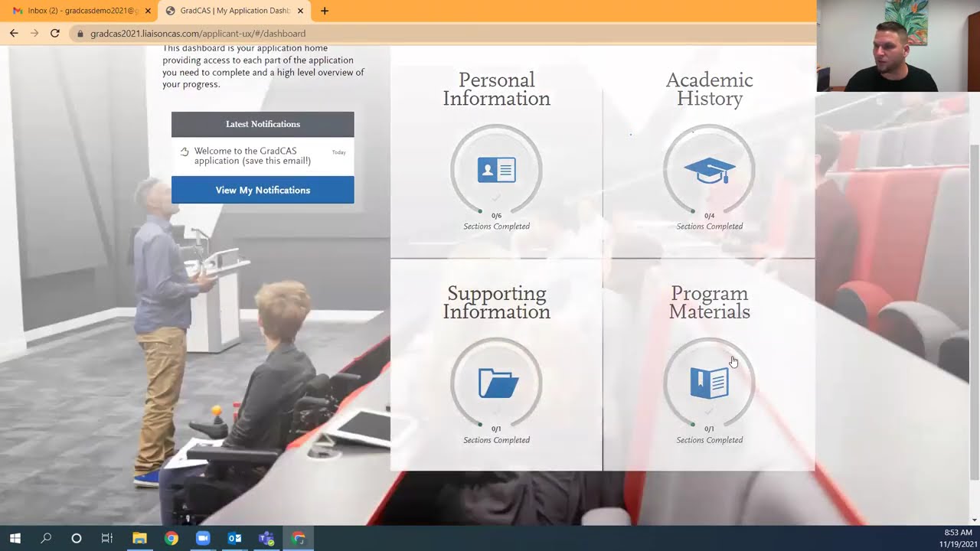Viewport: 980px width, 551px height.
Task: Open Task View on the taskbar
Action: (x=107, y=538)
